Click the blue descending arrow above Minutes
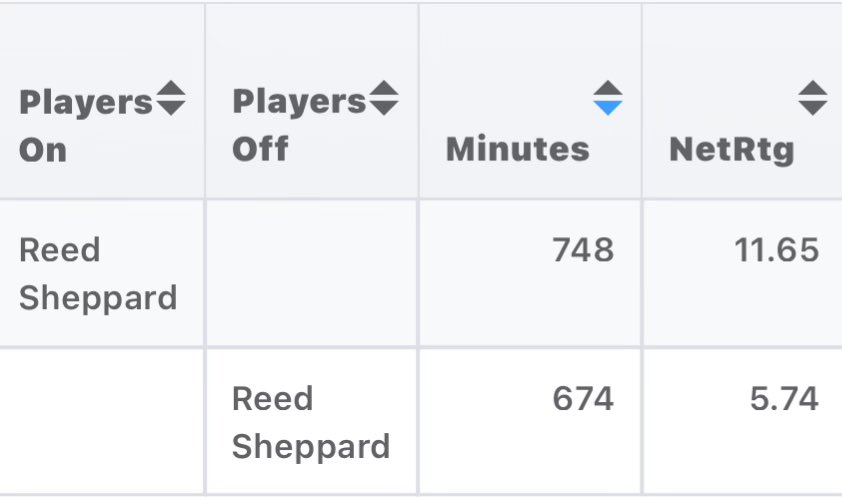 pyautogui.click(x=608, y=108)
